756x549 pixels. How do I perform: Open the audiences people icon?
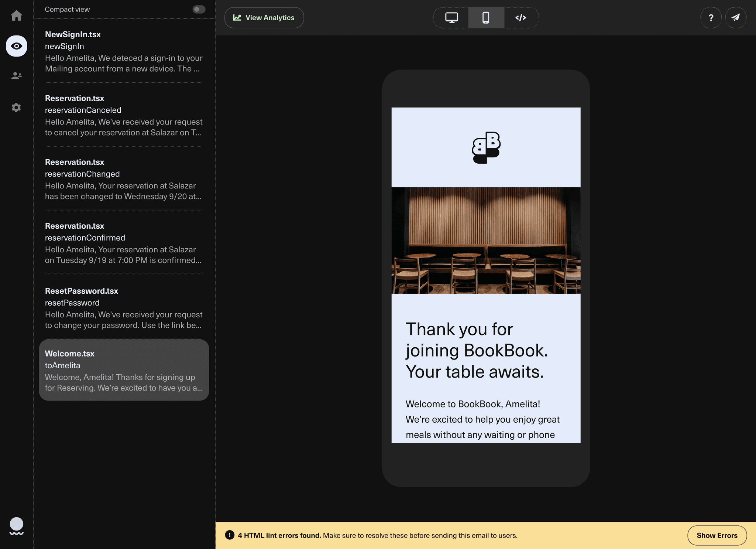pyautogui.click(x=16, y=76)
